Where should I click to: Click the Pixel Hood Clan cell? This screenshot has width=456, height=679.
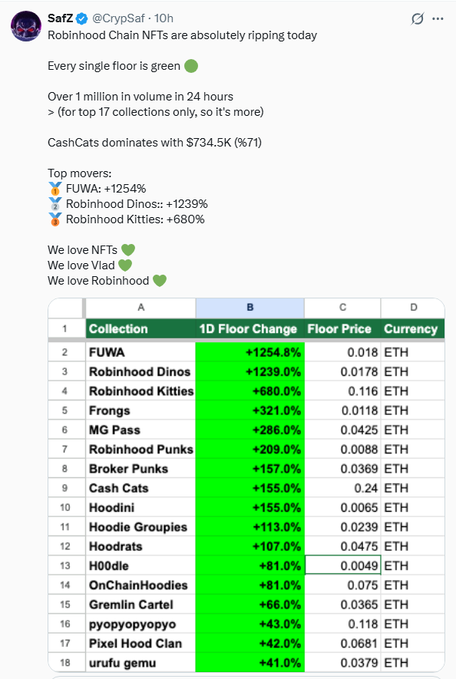click(141, 643)
